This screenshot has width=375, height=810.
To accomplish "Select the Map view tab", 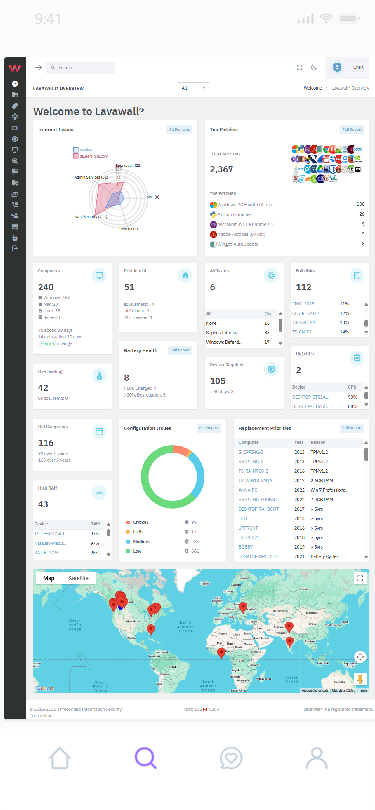I will (x=49, y=578).
